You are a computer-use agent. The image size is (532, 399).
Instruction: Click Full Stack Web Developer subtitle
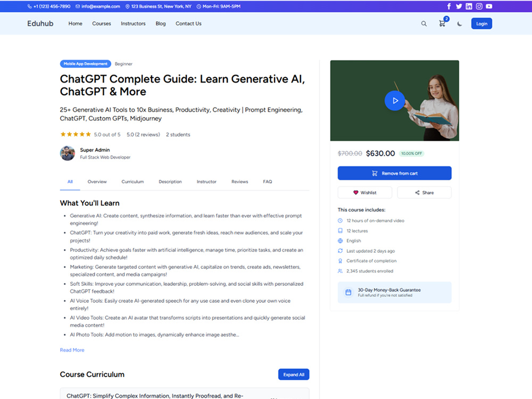105,157
